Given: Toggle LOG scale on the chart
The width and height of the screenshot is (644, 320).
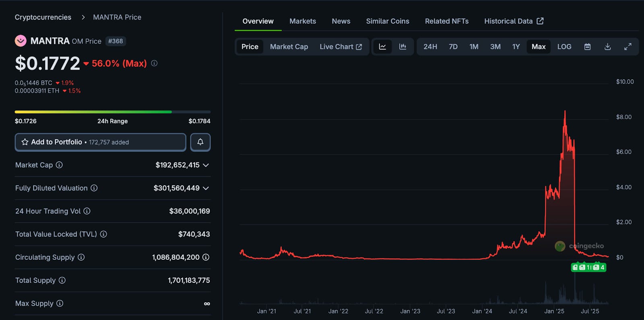Looking at the screenshot, I should click(x=564, y=47).
